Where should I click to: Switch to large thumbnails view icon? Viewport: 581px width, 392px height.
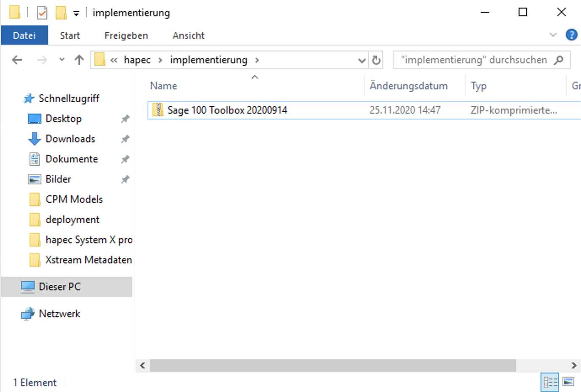click(568, 382)
